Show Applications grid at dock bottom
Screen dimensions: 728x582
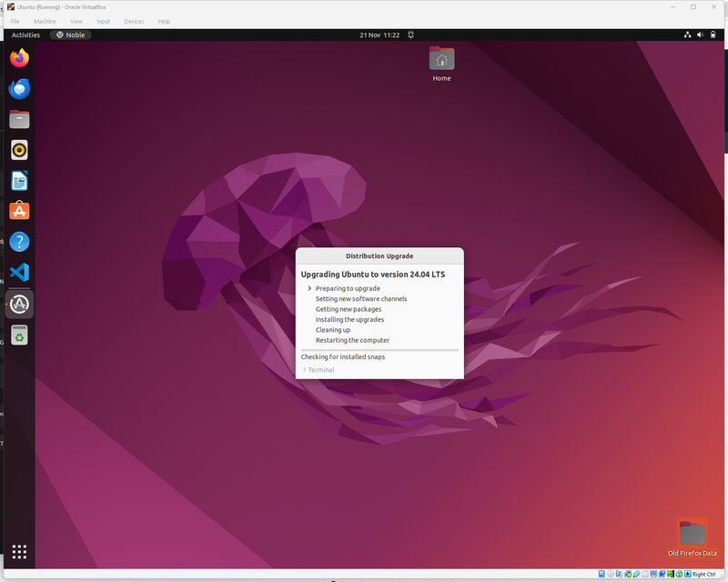[x=19, y=551]
